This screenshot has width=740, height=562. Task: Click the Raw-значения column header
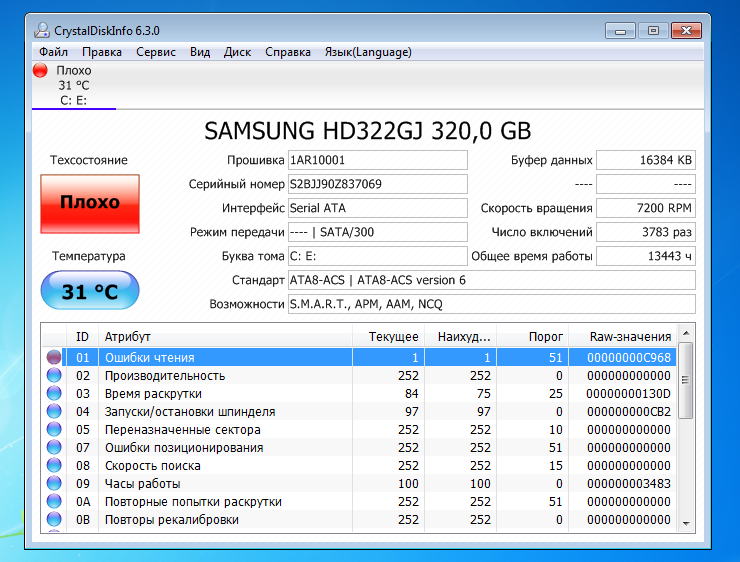click(622, 336)
